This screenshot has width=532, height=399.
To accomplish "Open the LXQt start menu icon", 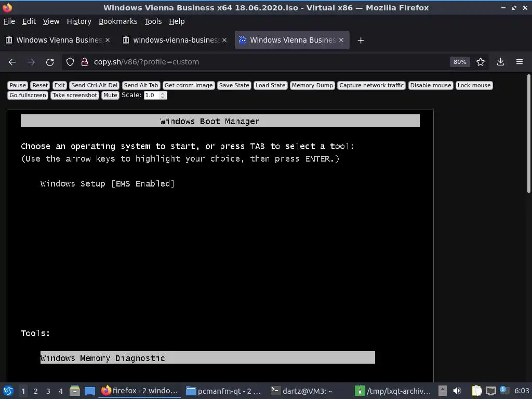I will pos(8,391).
